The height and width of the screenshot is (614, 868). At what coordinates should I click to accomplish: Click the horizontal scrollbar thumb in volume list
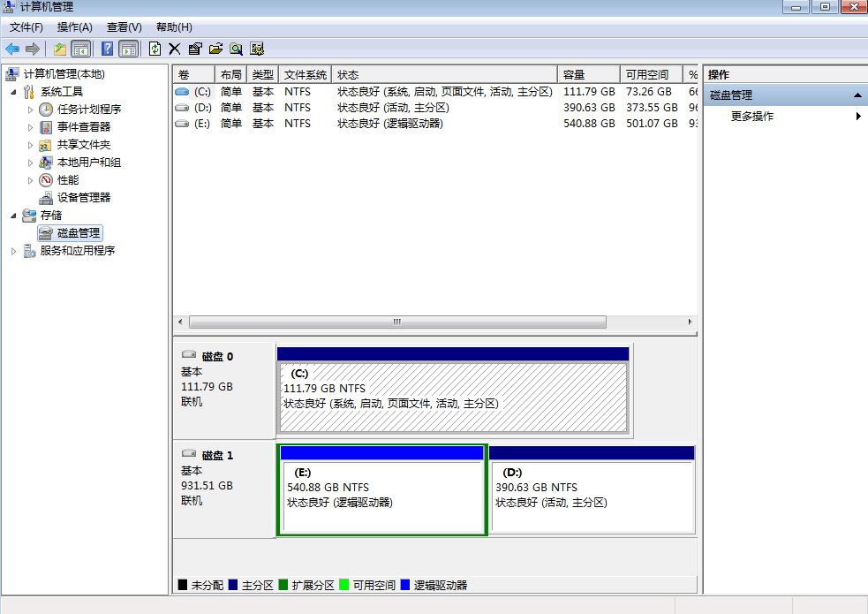[397, 322]
